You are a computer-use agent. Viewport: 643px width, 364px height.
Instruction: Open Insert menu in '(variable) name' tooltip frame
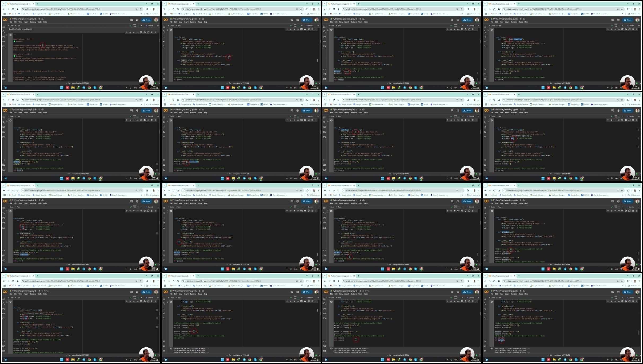click(x=26, y=294)
